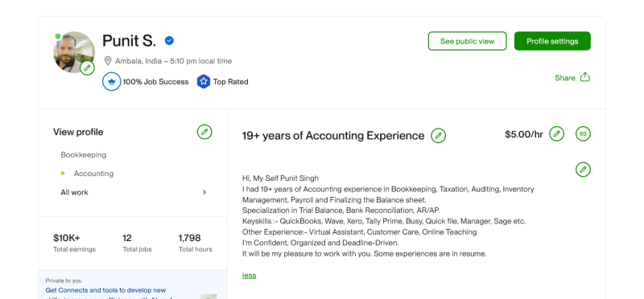Edit the profile overview description
The width and height of the screenshot is (644, 299).
tap(583, 170)
